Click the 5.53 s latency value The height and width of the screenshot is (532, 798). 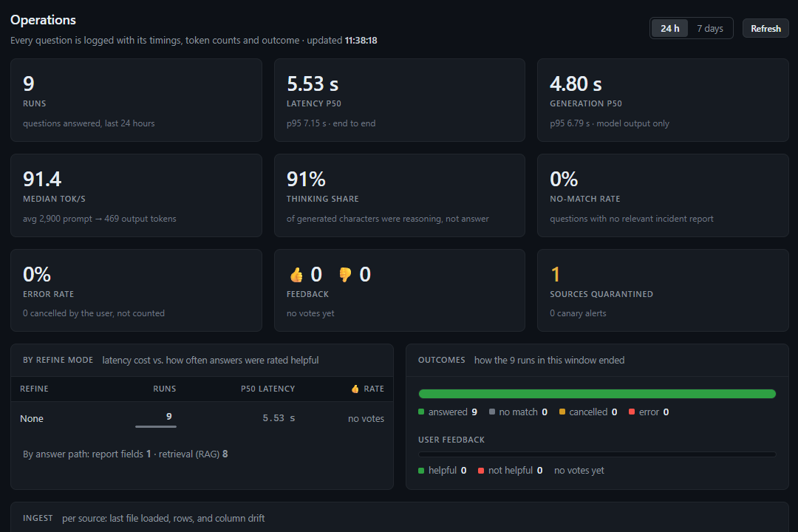pyautogui.click(x=313, y=84)
